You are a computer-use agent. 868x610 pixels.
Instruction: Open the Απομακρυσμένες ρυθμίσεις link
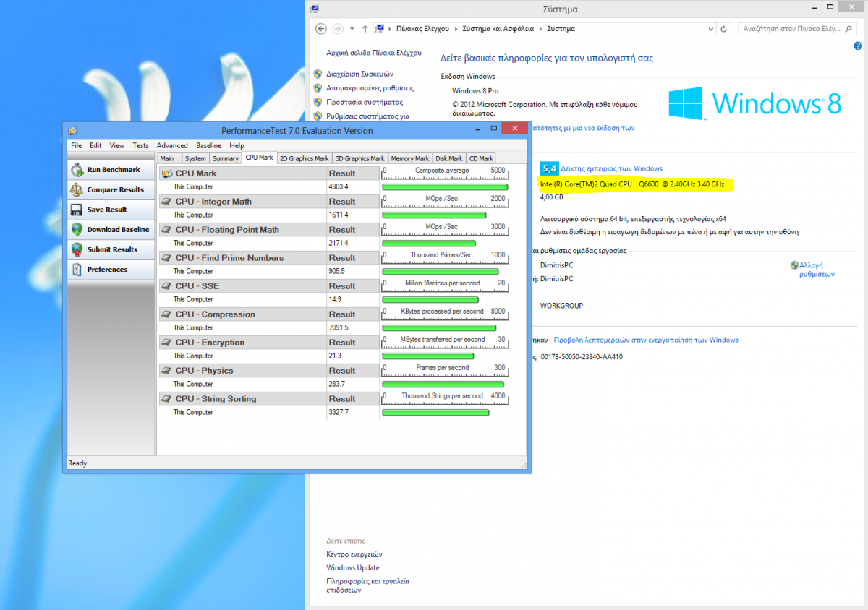tap(370, 87)
